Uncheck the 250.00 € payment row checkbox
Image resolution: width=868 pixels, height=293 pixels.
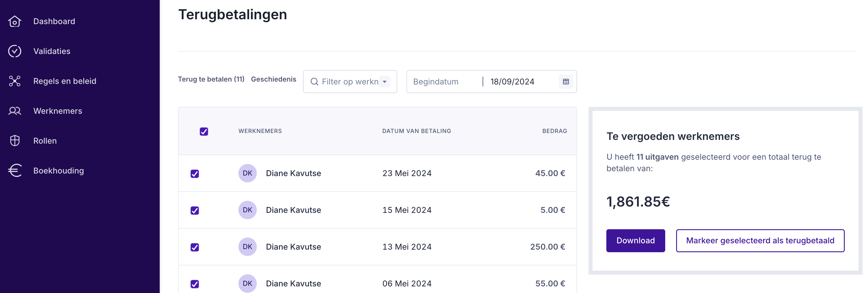(195, 247)
